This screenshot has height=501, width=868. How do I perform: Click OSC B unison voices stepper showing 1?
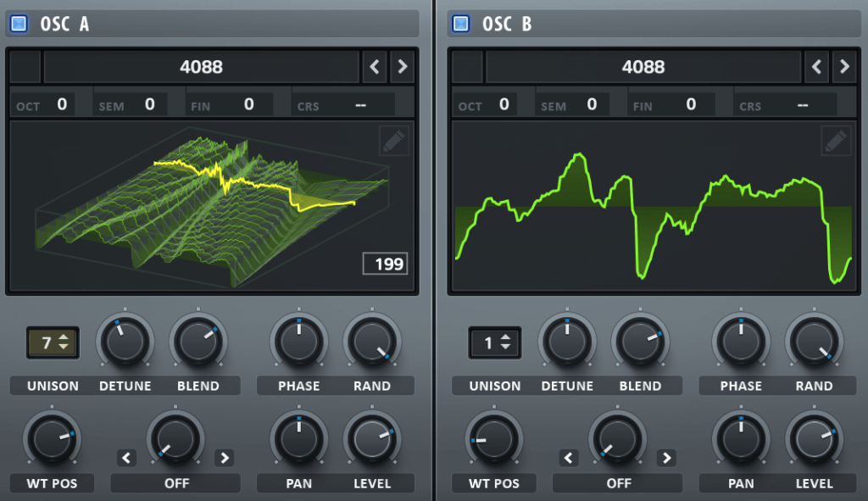(495, 342)
